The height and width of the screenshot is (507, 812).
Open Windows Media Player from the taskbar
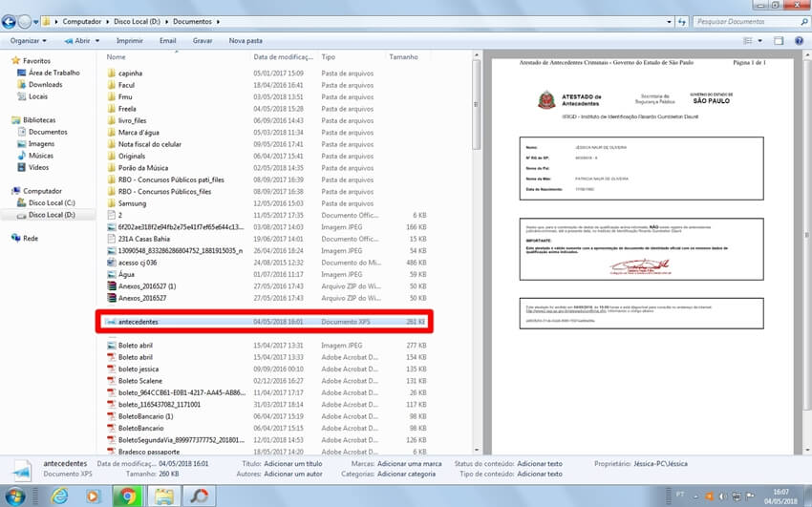pos(93,495)
